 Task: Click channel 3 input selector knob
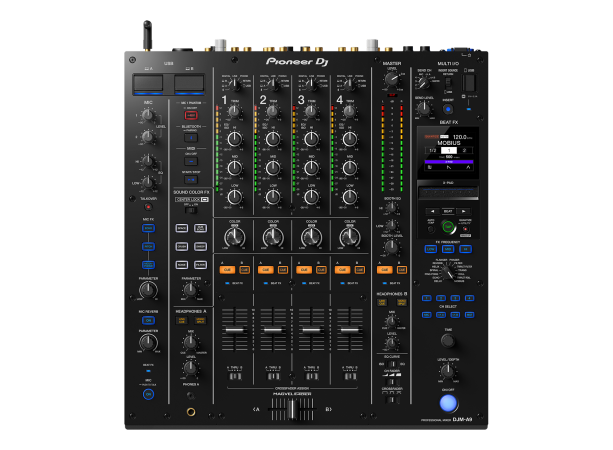click(x=311, y=83)
